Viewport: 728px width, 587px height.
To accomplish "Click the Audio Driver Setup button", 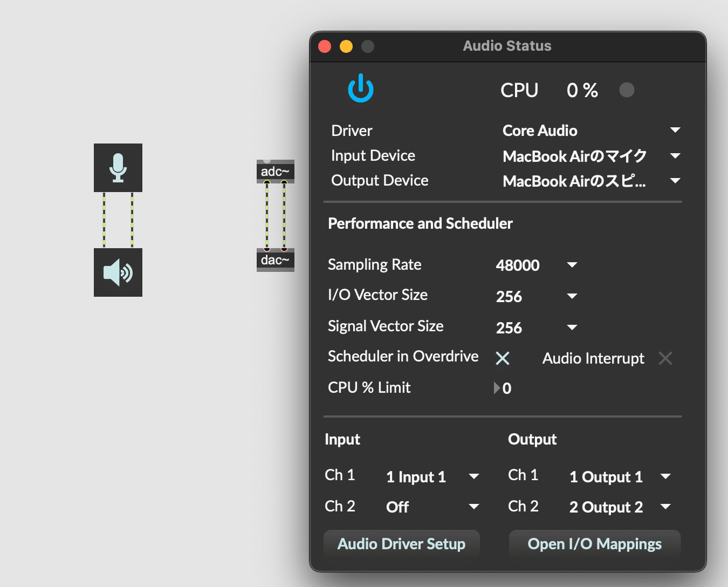I will 401,544.
